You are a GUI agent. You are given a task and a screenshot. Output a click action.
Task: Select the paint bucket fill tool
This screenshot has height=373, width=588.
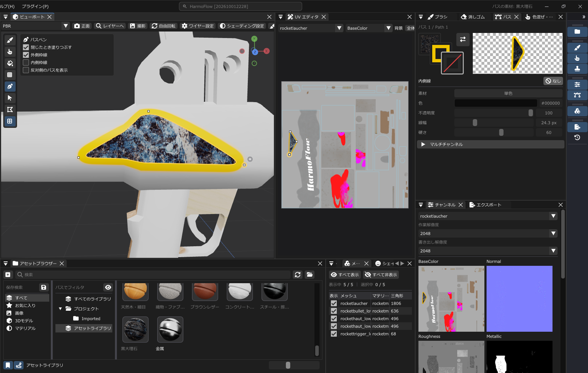[x=10, y=63]
